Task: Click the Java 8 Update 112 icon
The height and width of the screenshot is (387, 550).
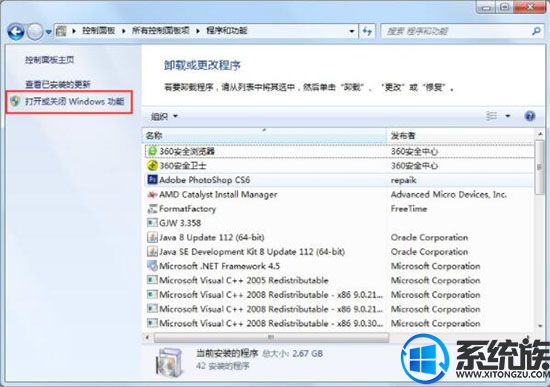Action: tap(152, 238)
